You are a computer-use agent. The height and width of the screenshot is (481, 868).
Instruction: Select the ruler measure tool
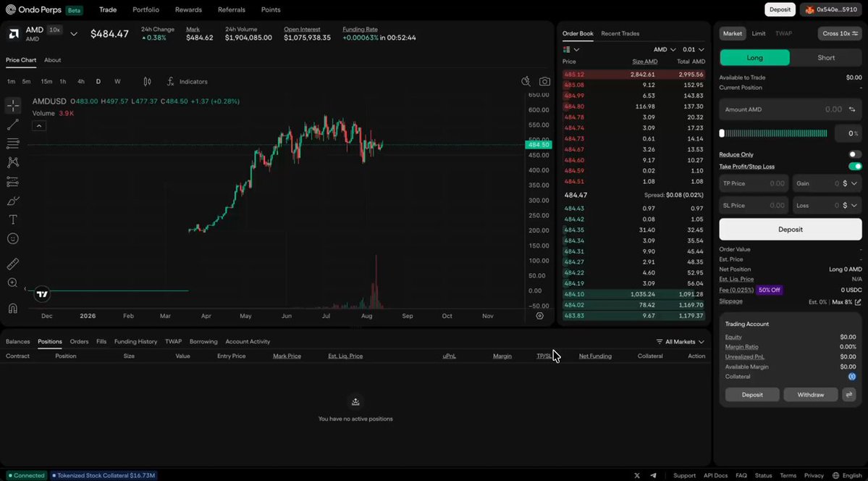pyautogui.click(x=13, y=264)
